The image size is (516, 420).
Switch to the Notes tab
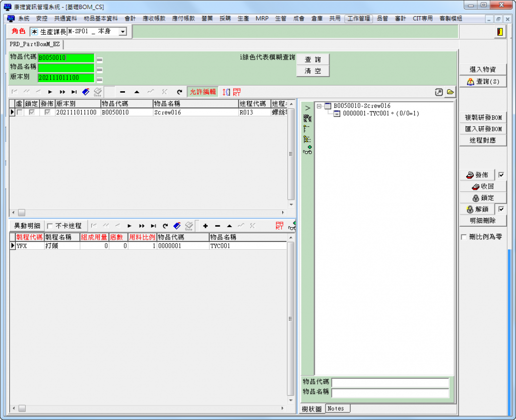(x=336, y=408)
